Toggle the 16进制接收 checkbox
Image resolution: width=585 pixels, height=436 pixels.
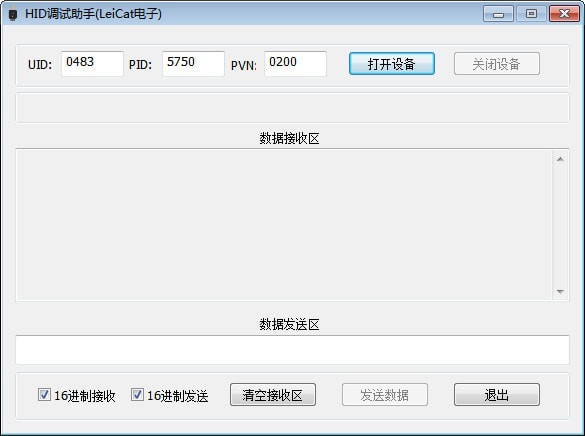44,395
